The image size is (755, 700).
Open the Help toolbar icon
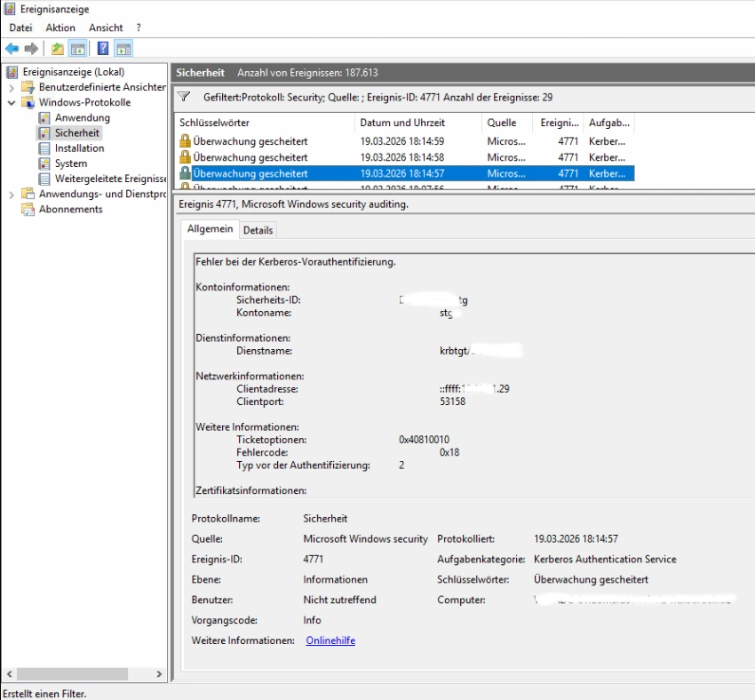(102, 49)
